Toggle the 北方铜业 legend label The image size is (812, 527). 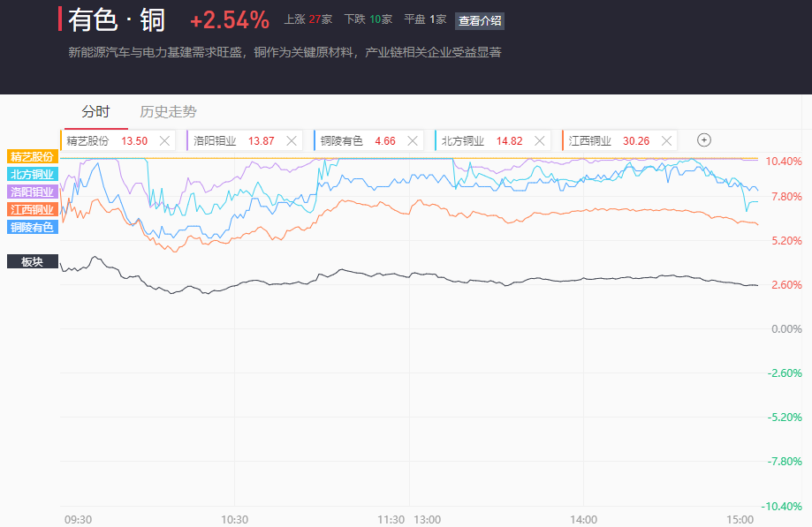pos(33,174)
